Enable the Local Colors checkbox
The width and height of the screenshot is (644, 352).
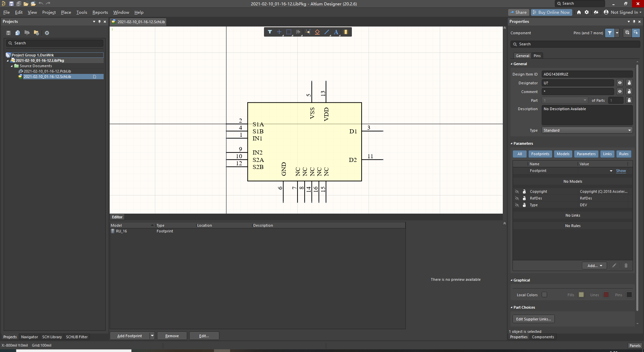pyautogui.click(x=544, y=295)
